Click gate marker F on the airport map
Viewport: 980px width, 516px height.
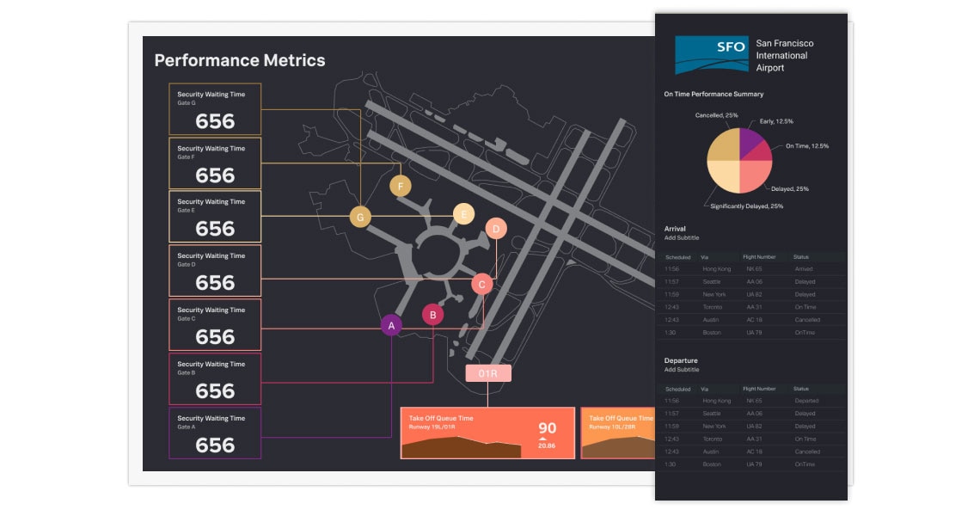pyautogui.click(x=400, y=186)
